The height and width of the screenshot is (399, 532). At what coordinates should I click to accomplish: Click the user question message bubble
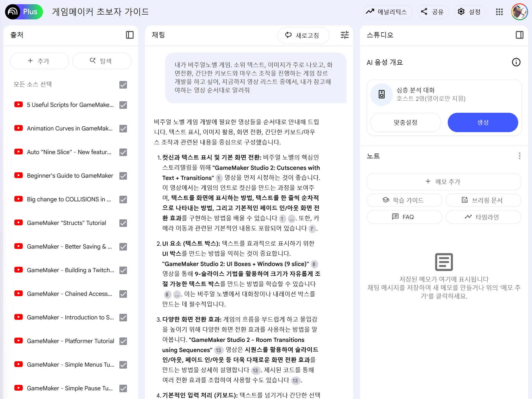pyautogui.click(x=255, y=78)
